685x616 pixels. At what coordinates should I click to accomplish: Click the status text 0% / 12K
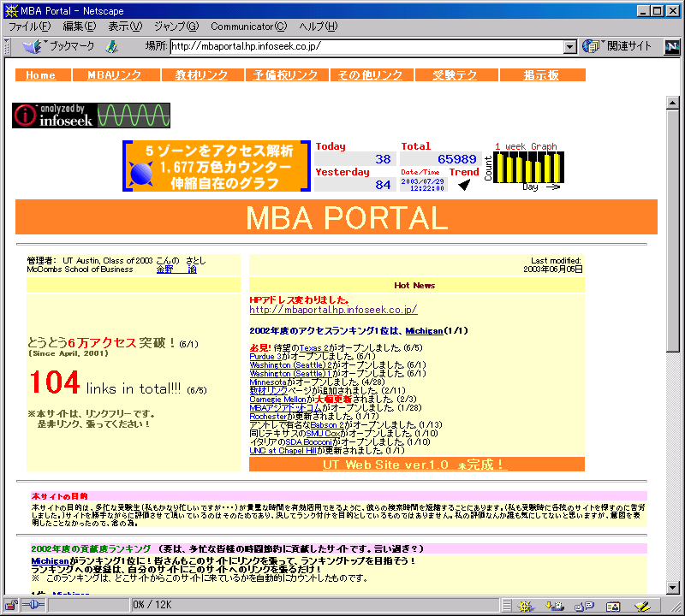pyautogui.click(x=152, y=605)
